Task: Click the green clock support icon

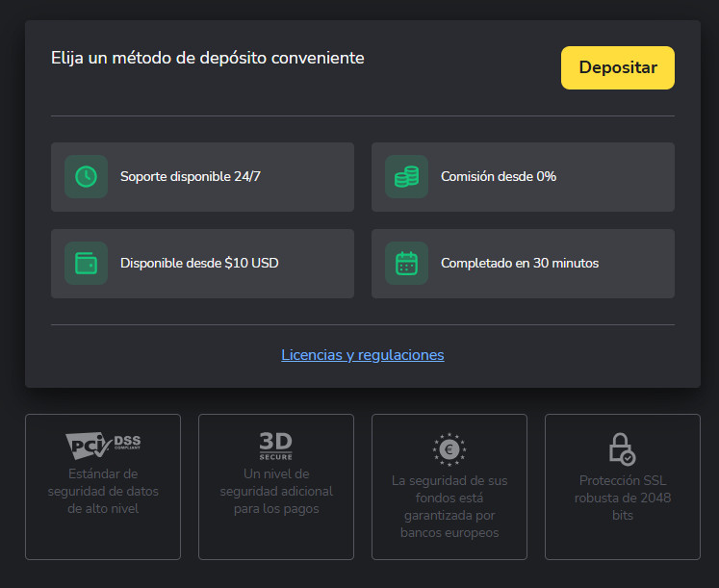Action: tap(86, 176)
